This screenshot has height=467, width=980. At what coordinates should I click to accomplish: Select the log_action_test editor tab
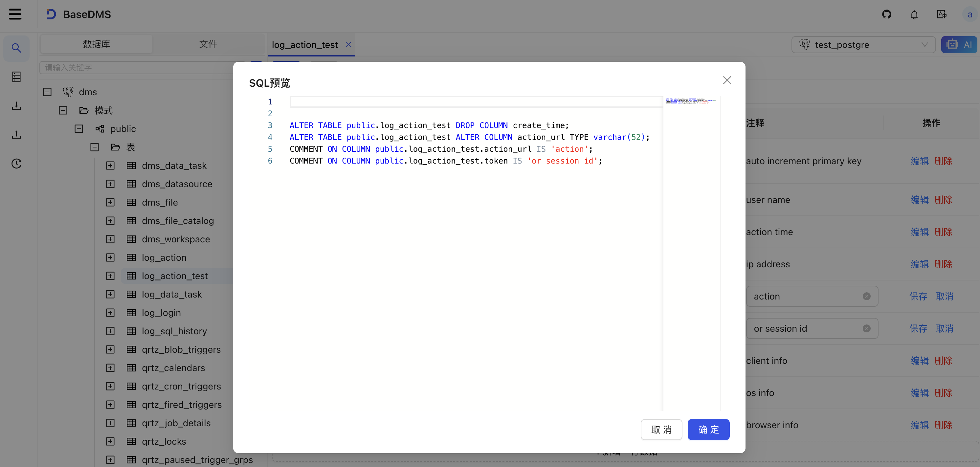pyautogui.click(x=305, y=45)
